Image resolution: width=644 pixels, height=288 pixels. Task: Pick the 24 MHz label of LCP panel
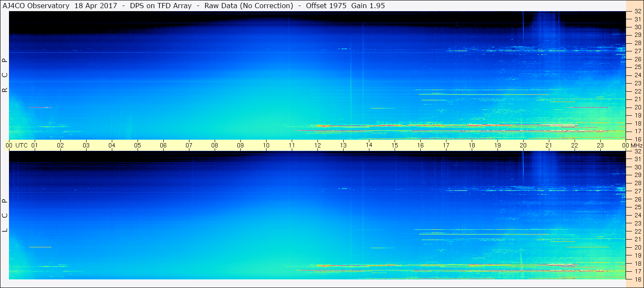(638, 215)
